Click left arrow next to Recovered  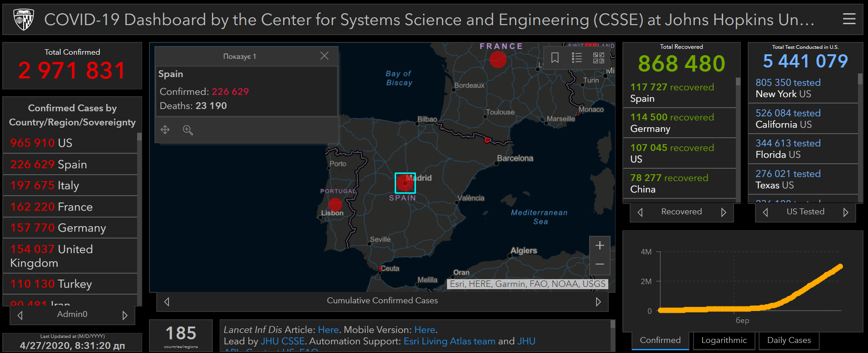tap(640, 212)
